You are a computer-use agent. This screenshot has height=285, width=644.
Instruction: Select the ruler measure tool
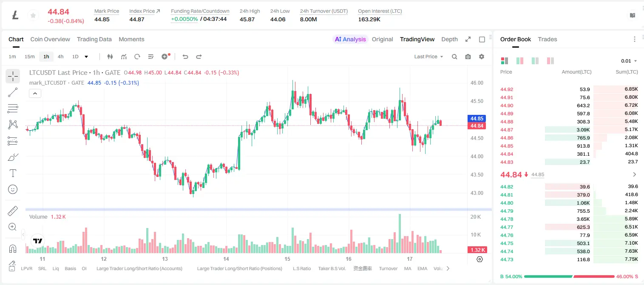(x=13, y=211)
